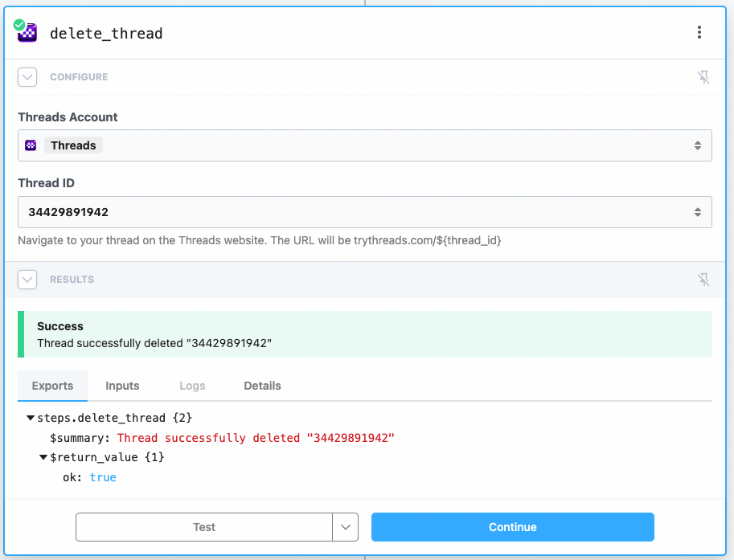This screenshot has width=734, height=560.
Task: Click the green success checkmark badge
Action: click(18, 23)
